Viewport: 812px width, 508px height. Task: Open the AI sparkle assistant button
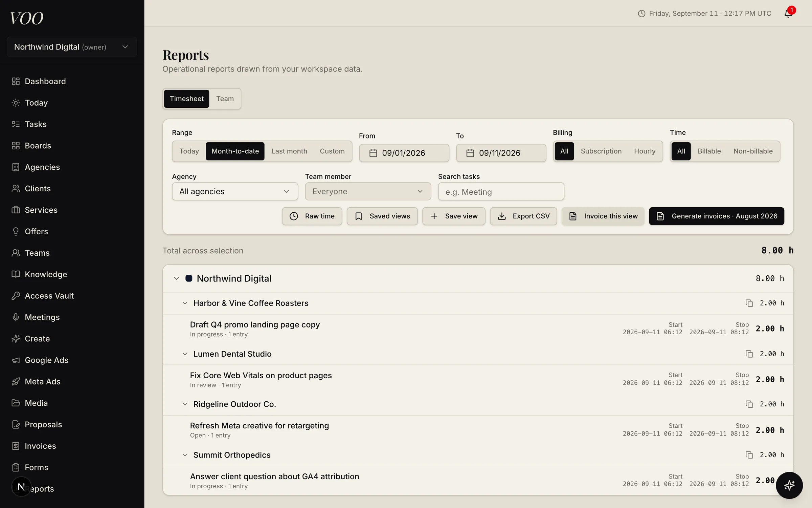[789, 485]
